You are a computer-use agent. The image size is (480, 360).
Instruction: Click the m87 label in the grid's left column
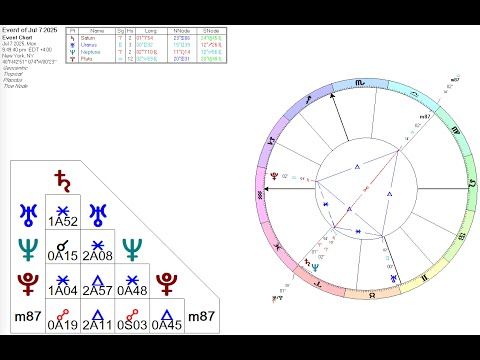(x=28, y=316)
